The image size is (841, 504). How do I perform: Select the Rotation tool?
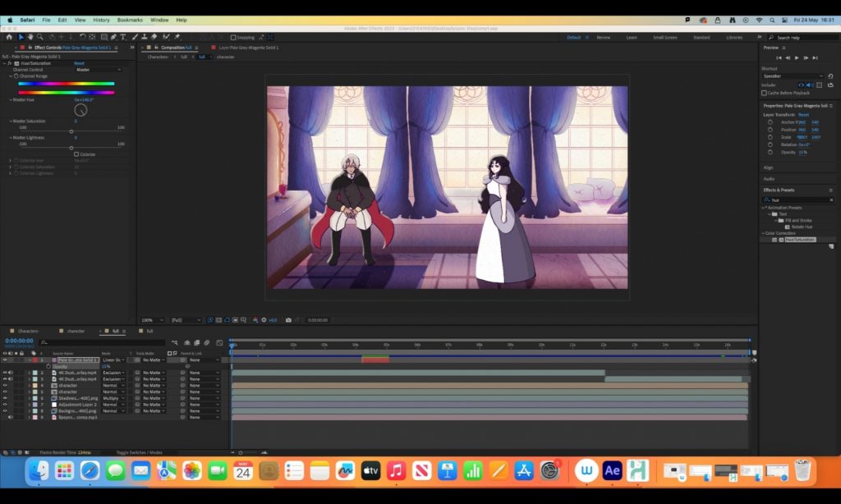point(83,37)
